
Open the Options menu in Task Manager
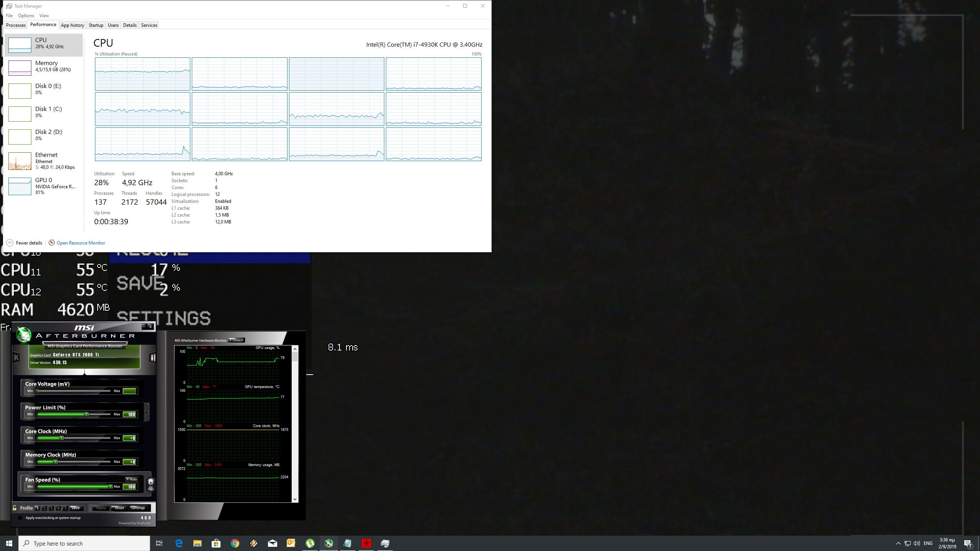click(26, 16)
